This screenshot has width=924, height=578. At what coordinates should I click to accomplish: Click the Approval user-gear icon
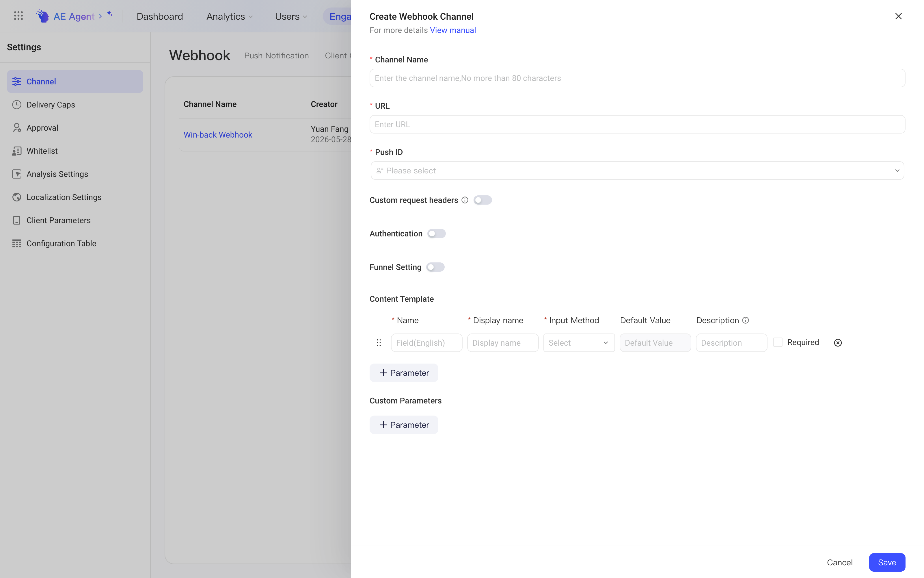17,128
